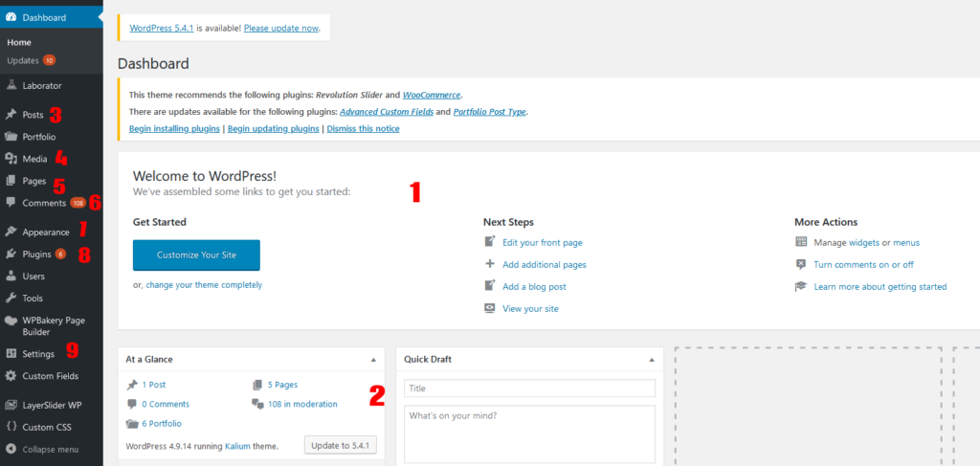This screenshot has height=466, width=980.
Task: Select the Home submenu under Dashboard
Action: [x=19, y=42]
